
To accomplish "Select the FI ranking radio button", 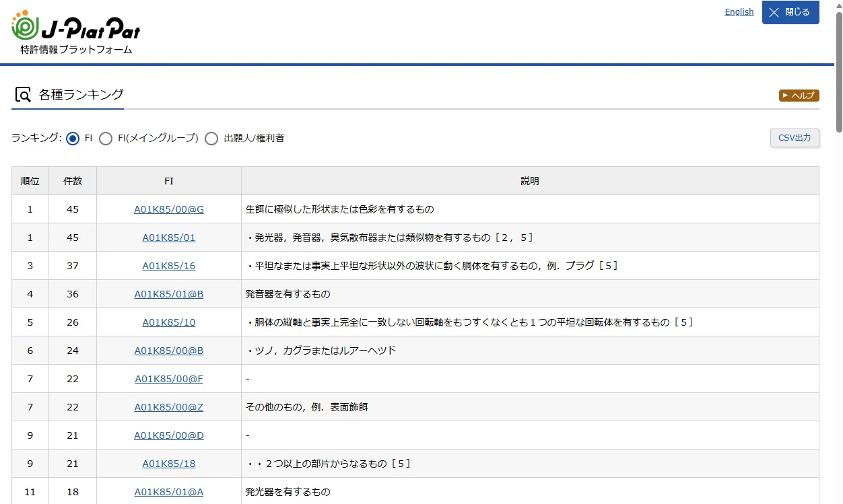I will [73, 139].
